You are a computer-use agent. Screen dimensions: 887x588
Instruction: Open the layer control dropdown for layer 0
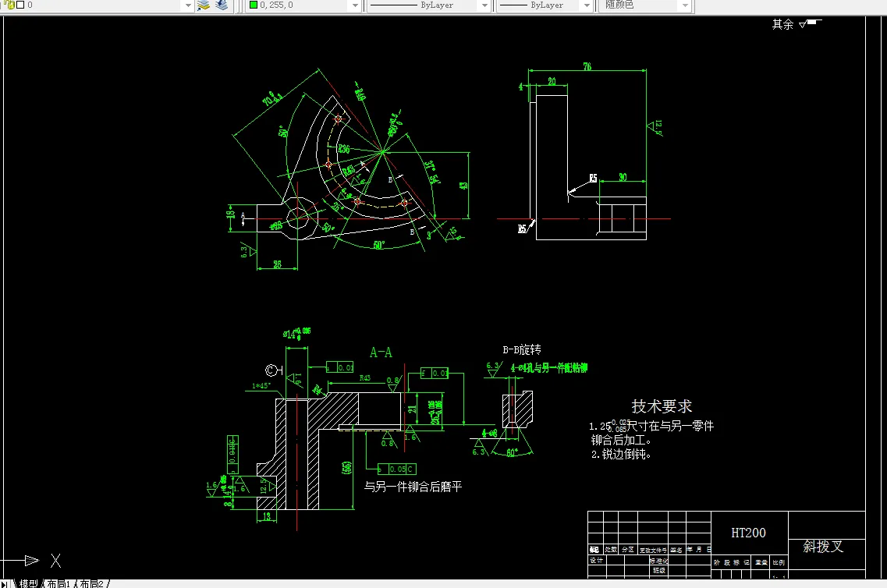189,6
